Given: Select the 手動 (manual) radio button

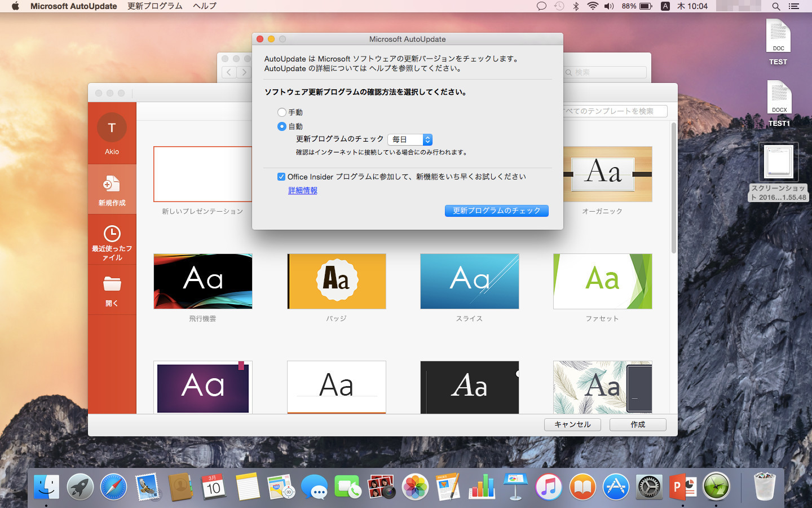Looking at the screenshot, I should 282,112.
